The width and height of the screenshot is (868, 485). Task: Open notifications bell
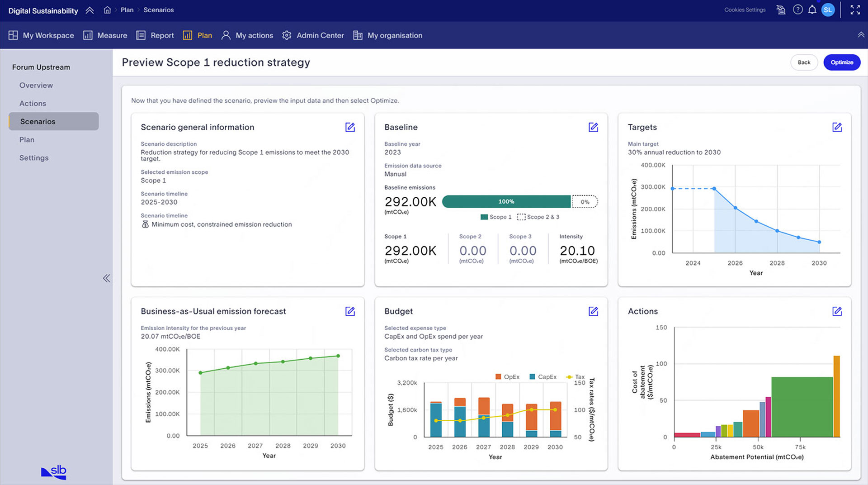point(812,10)
